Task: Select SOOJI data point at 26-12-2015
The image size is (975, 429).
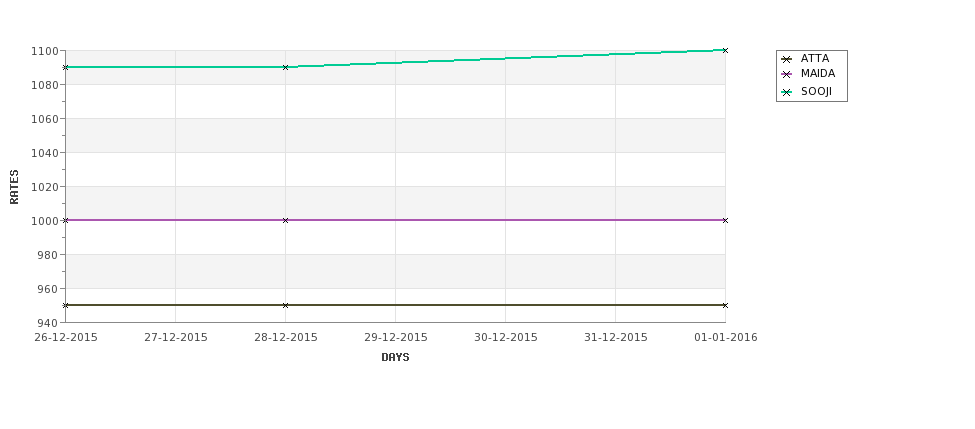Action: (65, 67)
